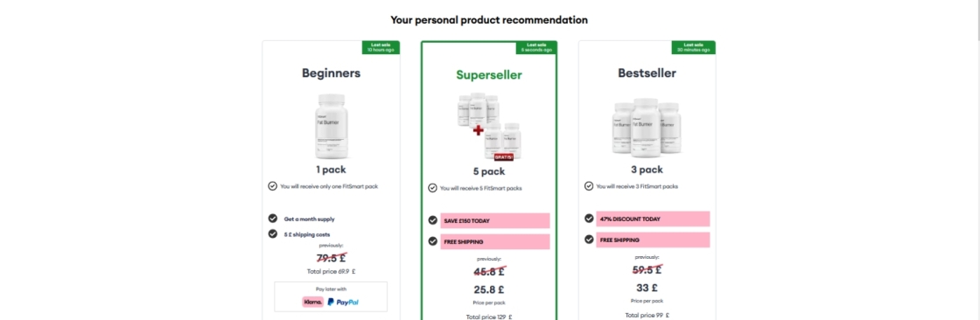The image size is (980, 320).
Task: Click checkmark icon beside '47% DISCOUNT TODAY'
Action: (x=589, y=218)
